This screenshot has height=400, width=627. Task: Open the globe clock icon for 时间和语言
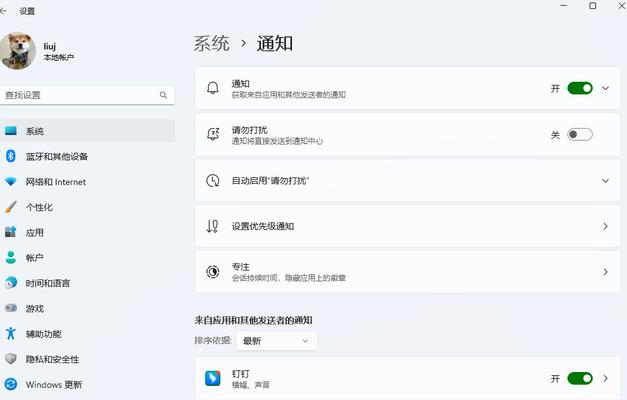click(11, 283)
